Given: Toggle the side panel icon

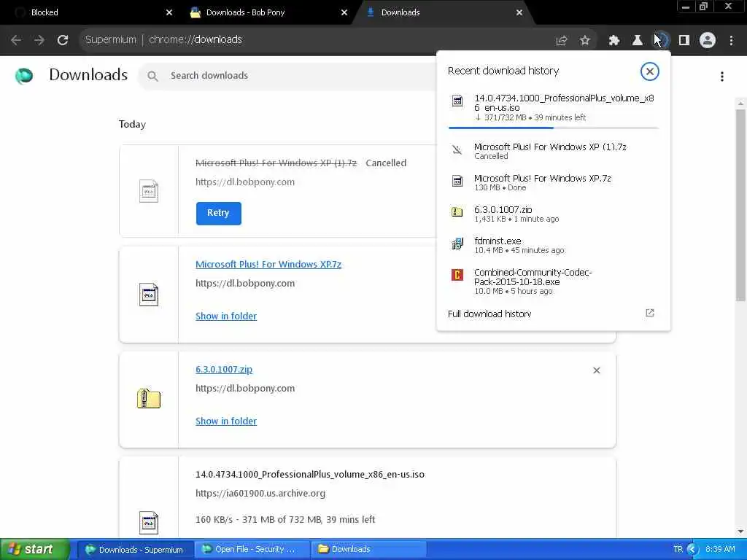Looking at the screenshot, I should 684,41.
